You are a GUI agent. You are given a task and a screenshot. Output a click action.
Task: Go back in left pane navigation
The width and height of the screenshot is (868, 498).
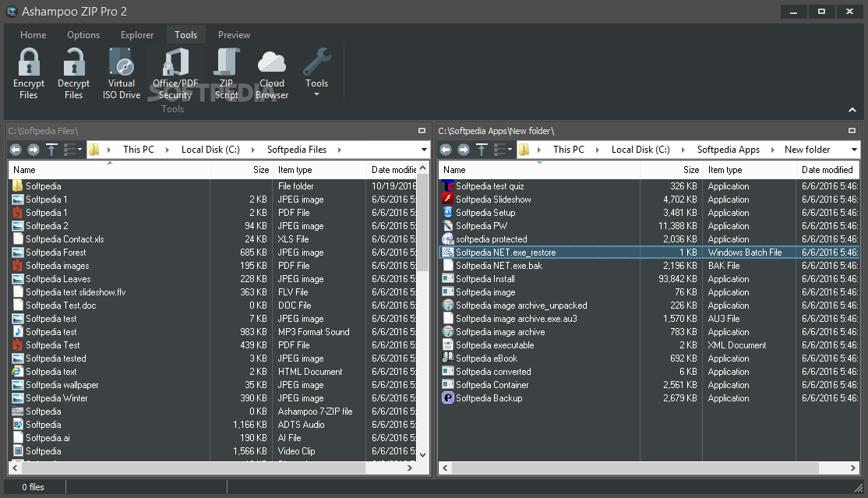coord(16,150)
